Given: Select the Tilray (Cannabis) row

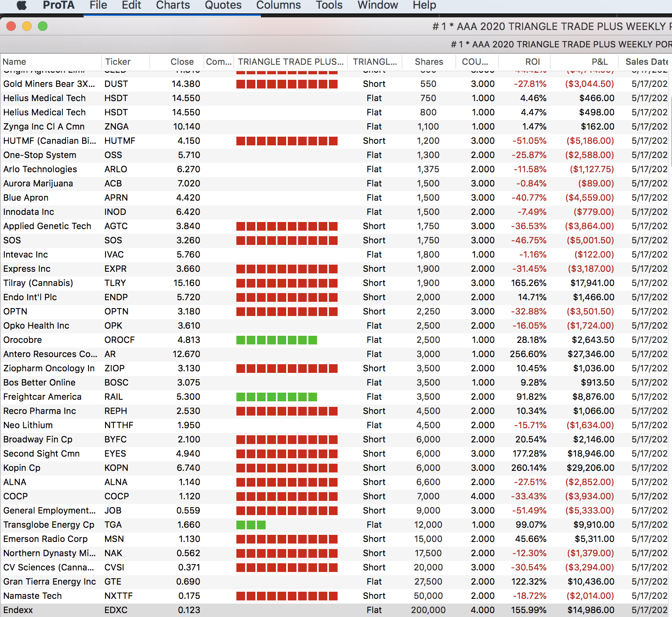Looking at the screenshot, I should point(38,283).
